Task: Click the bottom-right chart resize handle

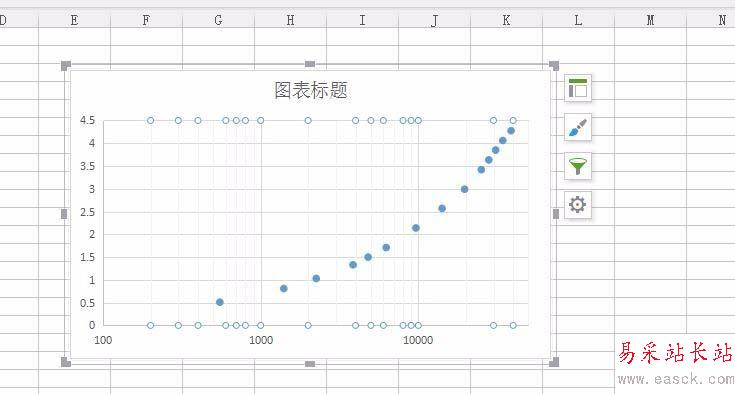Action: coord(554,362)
